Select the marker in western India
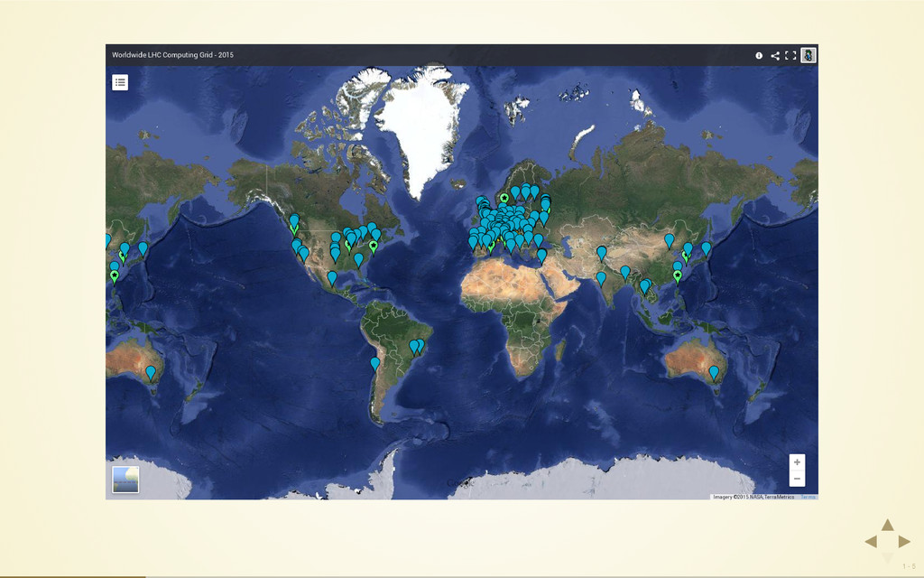 [x=601, y=279]
